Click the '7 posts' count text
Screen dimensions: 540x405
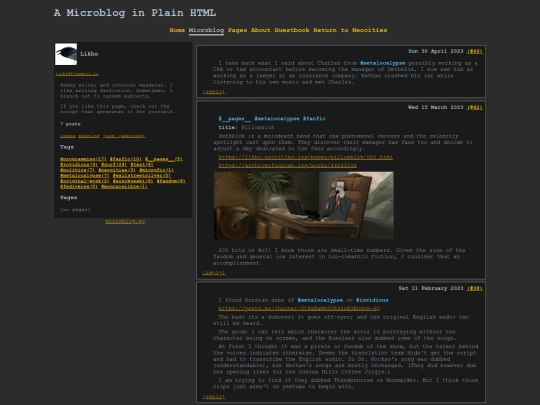pos(70,124)
